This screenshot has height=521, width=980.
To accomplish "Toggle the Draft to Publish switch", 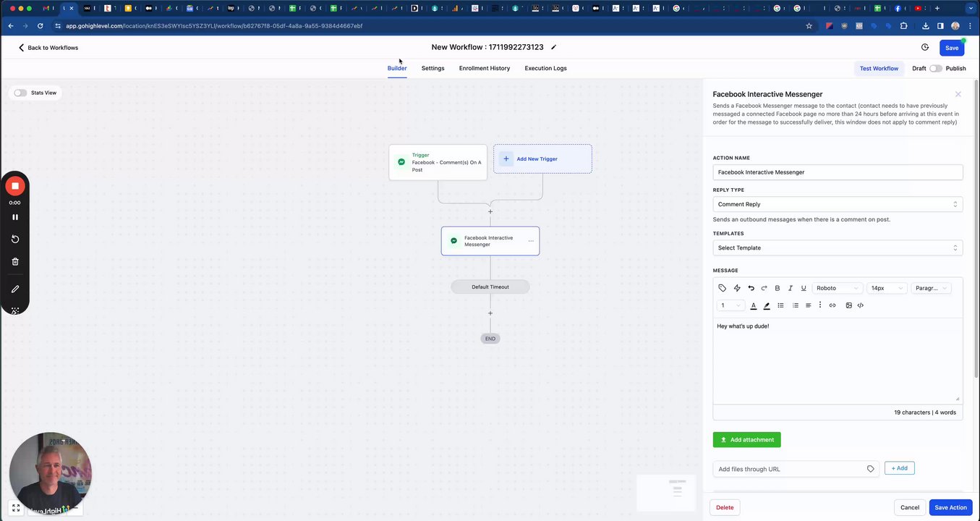I will pyautogui.click(x=936, y=68).
